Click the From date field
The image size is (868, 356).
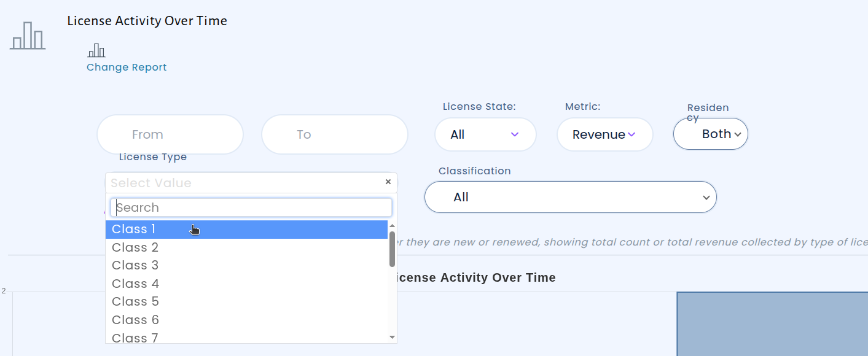click(x=170, y=134)
